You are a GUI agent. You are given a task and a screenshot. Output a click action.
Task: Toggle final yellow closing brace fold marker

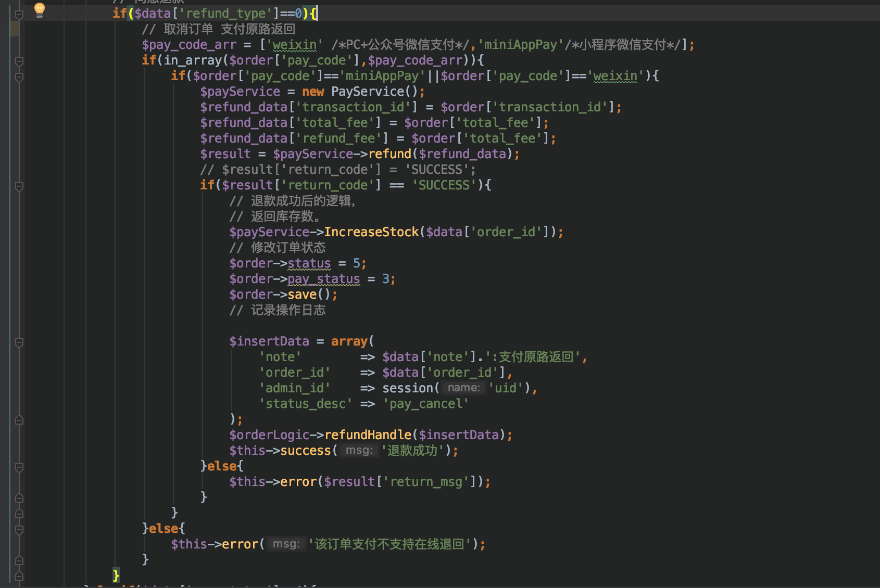[19, 576]
